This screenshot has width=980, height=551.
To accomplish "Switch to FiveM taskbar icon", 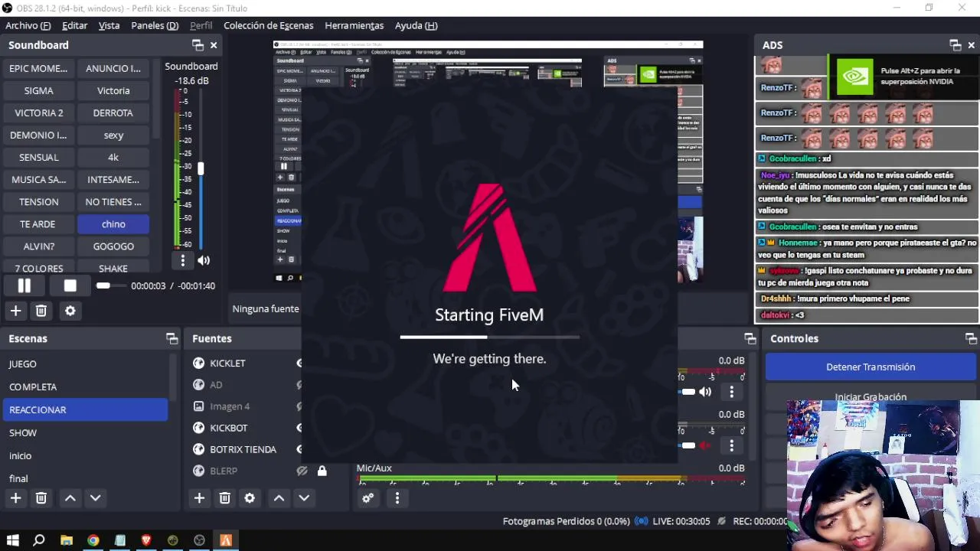I will point(226,540).
